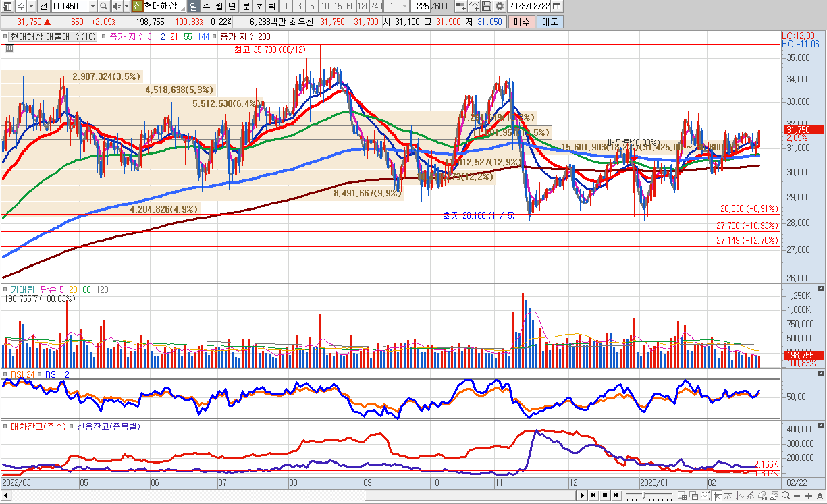Open the calendar date picker icon
The image size is (827, 504).
557,6
